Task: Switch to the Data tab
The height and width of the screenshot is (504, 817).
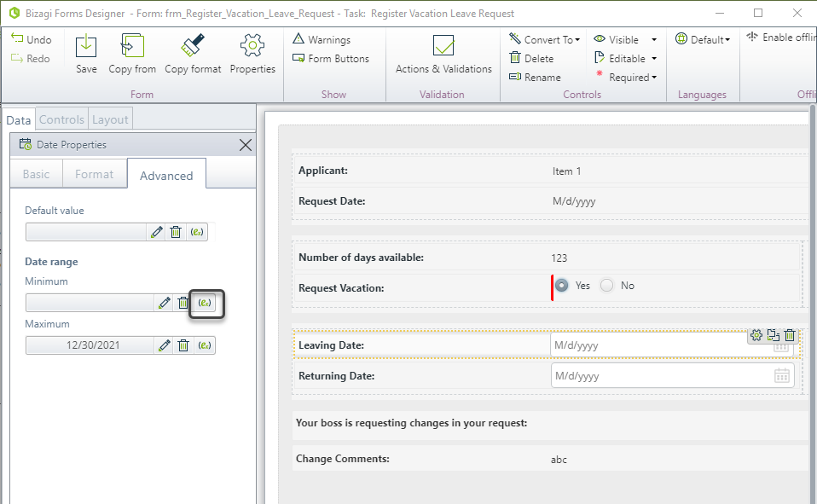Action: [18, 120]
